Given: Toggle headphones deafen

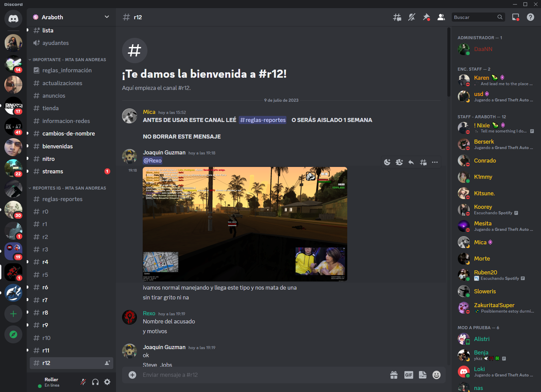Looking at the screenshot, I should 95,382.
